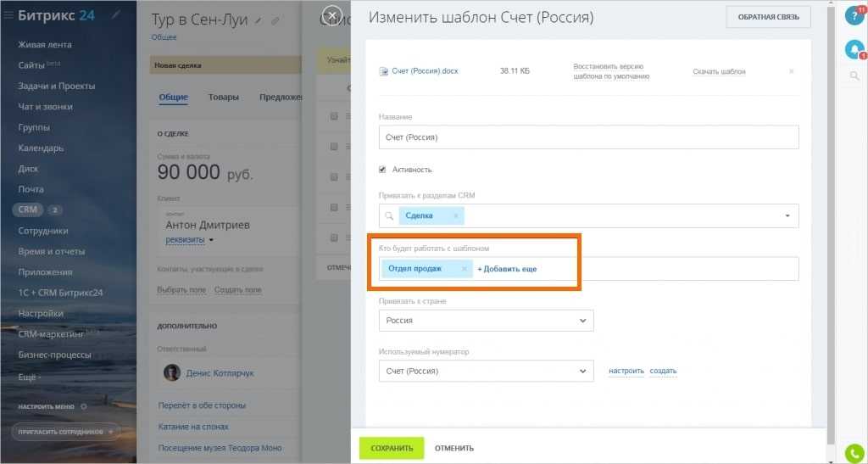The height and width of the screenshot is (464, 868).
Task: Click the Название input field
Action: tap(588, 137)
